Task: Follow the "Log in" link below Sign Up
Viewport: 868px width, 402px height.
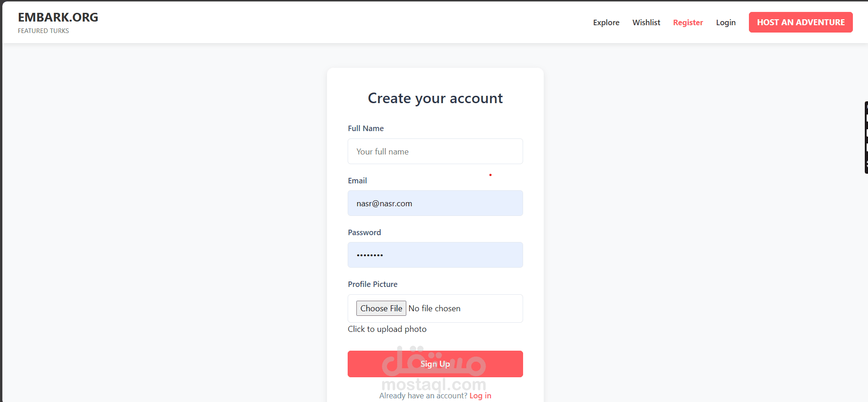Action: [480, 396]
